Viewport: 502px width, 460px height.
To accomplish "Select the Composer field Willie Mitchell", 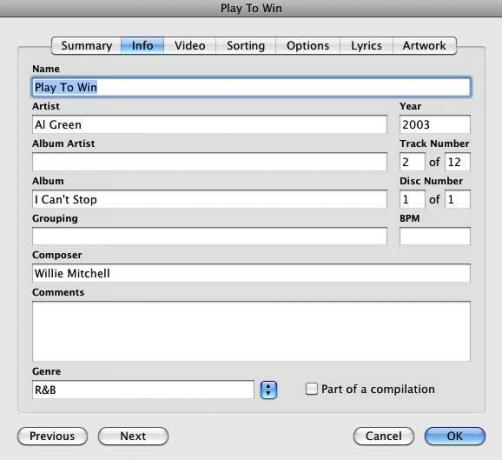I will tap(251, 273).
